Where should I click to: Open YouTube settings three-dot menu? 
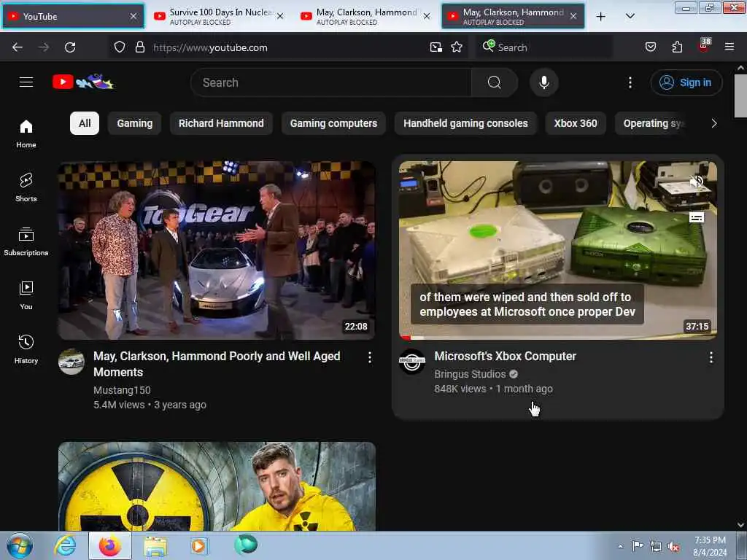[x=630, y=82]
